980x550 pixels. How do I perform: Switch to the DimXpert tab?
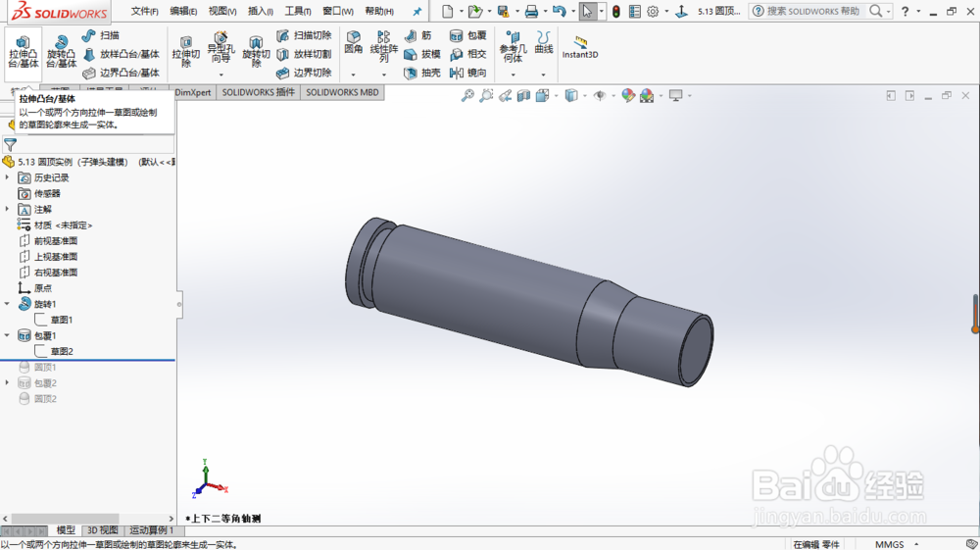(x=193, y=92)
